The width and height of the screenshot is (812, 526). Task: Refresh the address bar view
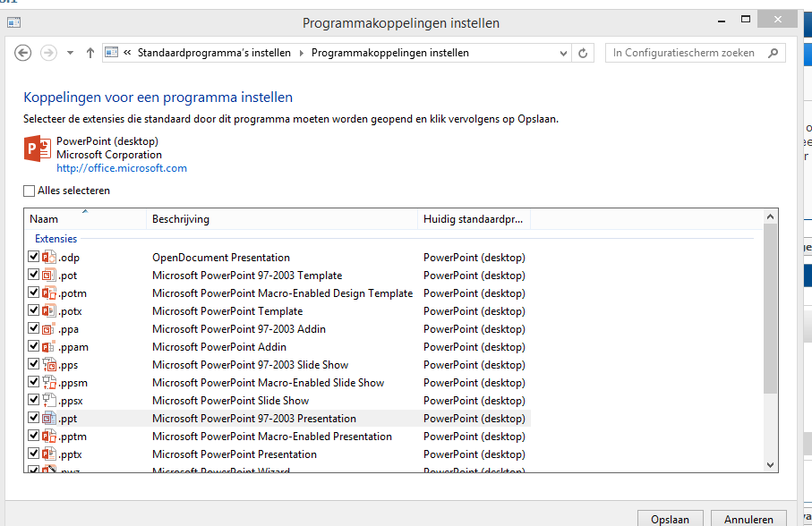click(x=583, y=53)
